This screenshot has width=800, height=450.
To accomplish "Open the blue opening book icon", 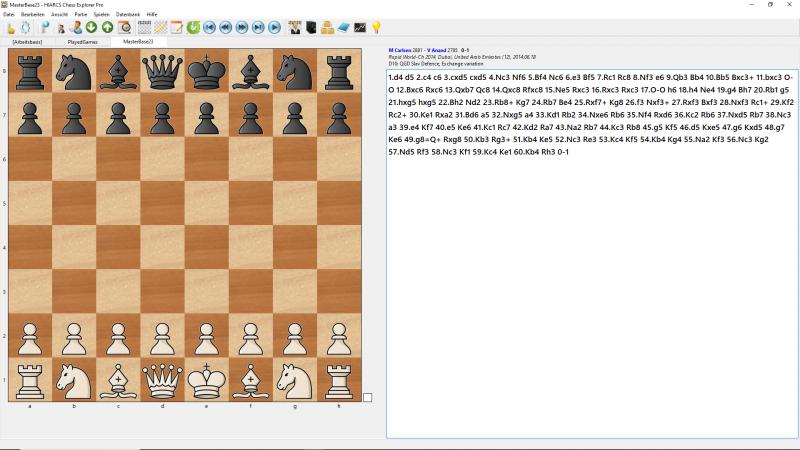I will 343,27.
